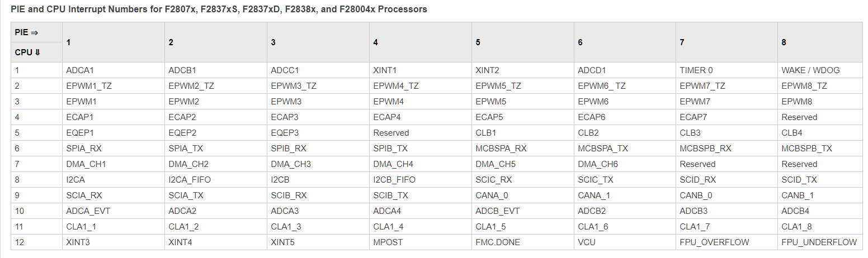The width and height of the screenshot is (868, 258).
Task: Select the FMC.DONE cell
Action: click(497, 242)
